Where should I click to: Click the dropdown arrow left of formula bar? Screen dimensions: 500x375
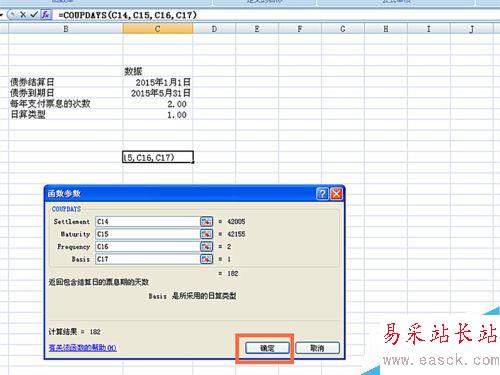coord(2,15)
